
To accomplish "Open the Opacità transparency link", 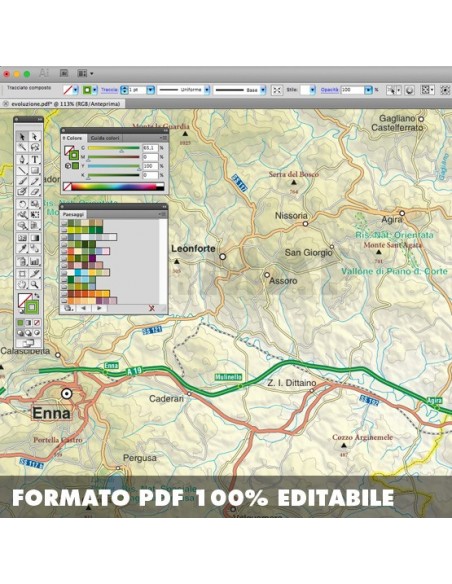I will pyautogui.click(x=330, y=90).
